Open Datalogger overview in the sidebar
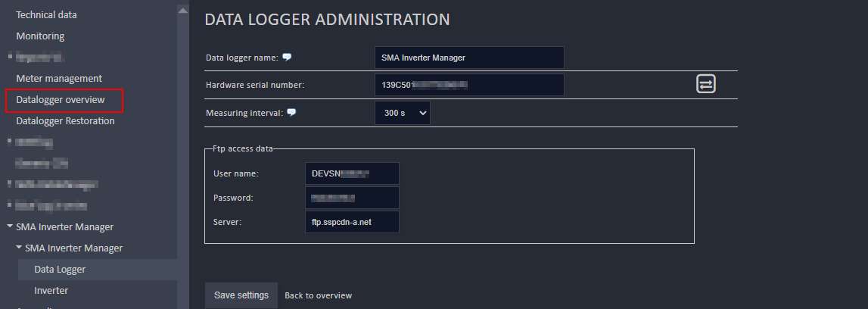Image resolution: width=868 pixels, height=309 pixels. pos(61,100)
